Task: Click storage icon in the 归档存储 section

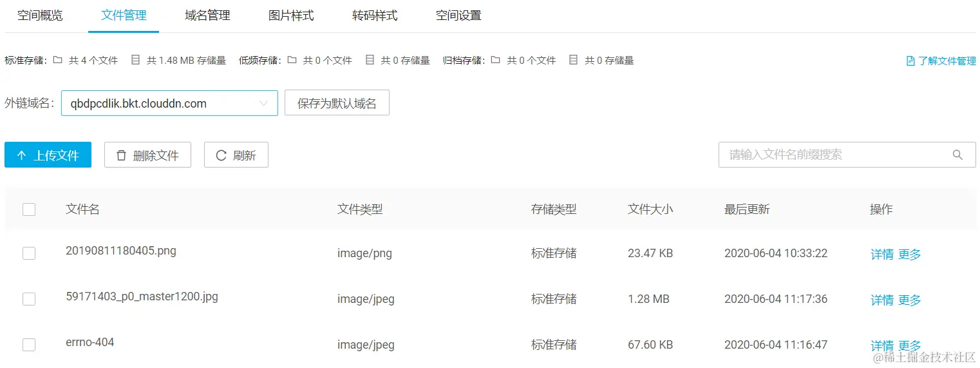Action: tap(573, 60)
